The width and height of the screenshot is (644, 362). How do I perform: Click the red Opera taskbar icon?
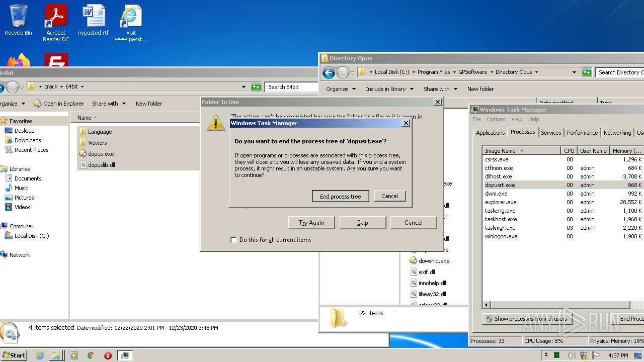tap(108, 355)
